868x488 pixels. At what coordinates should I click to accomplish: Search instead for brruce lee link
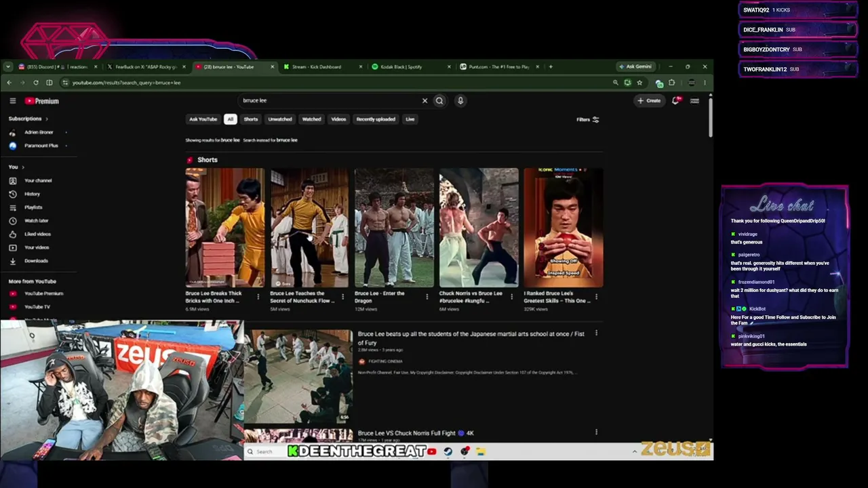tap(270, 140)
